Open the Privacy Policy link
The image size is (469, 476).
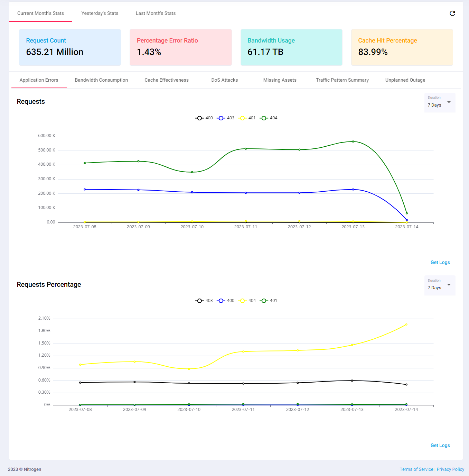click(x=450, y=469)
